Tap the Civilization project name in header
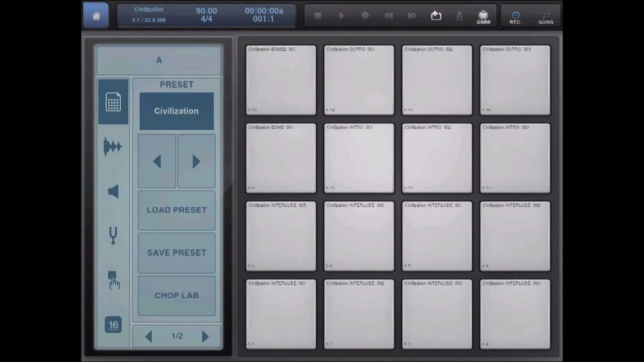 149,10
